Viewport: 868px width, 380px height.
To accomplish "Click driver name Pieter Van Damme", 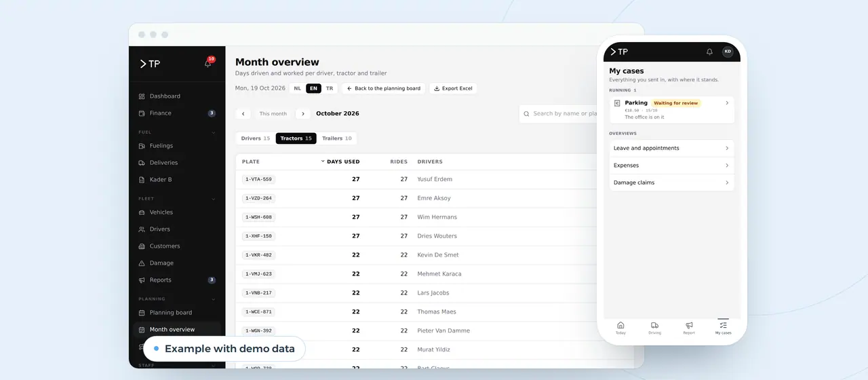I will 443,331.
